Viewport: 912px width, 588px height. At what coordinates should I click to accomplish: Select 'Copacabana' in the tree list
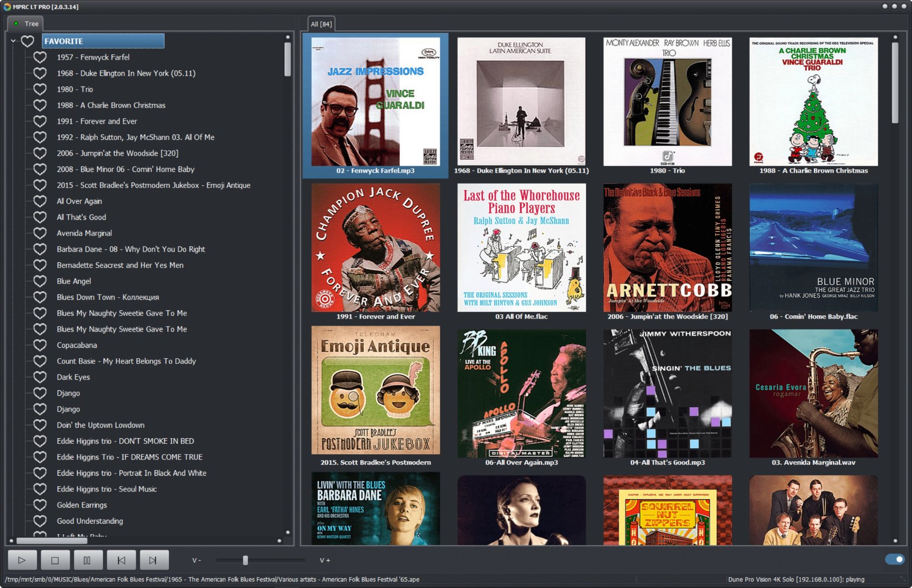[x=77, y=345]
